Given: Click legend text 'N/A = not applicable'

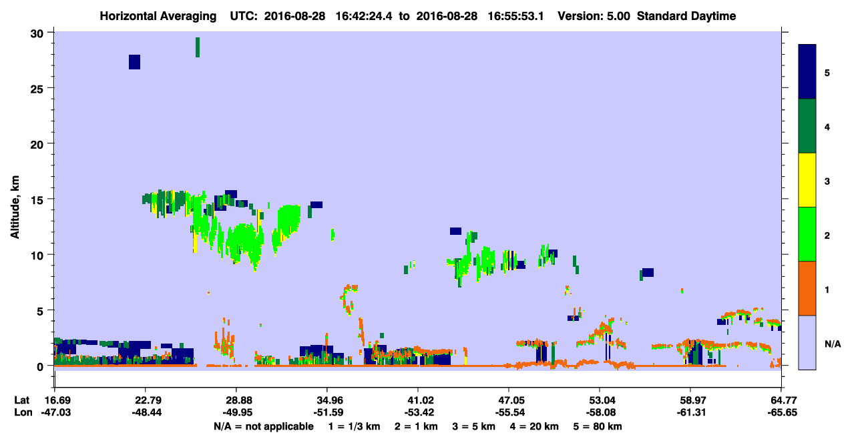Looking at the screenshot, I should [x=263, y=426].
